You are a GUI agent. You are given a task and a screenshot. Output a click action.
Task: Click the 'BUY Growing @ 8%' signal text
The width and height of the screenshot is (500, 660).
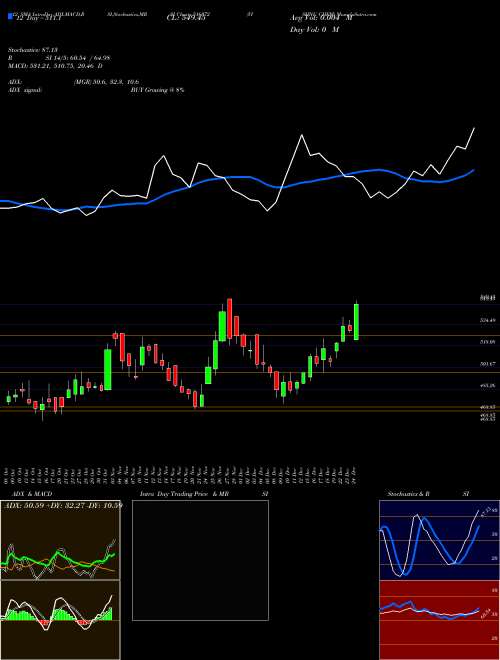click(157, 90)
